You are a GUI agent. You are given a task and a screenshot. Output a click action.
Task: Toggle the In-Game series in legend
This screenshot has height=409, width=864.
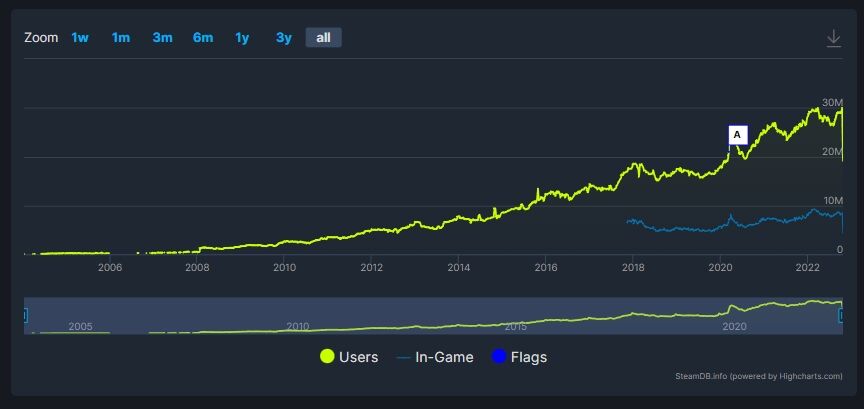click(x=435, y=357)
